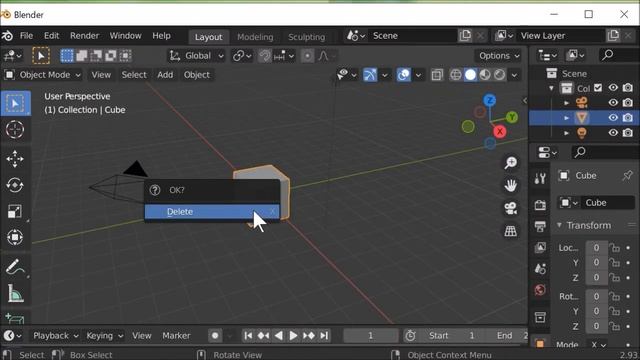The image size is (640, 360).
Task: Select the Measure tool
Action: coord(15,293)
